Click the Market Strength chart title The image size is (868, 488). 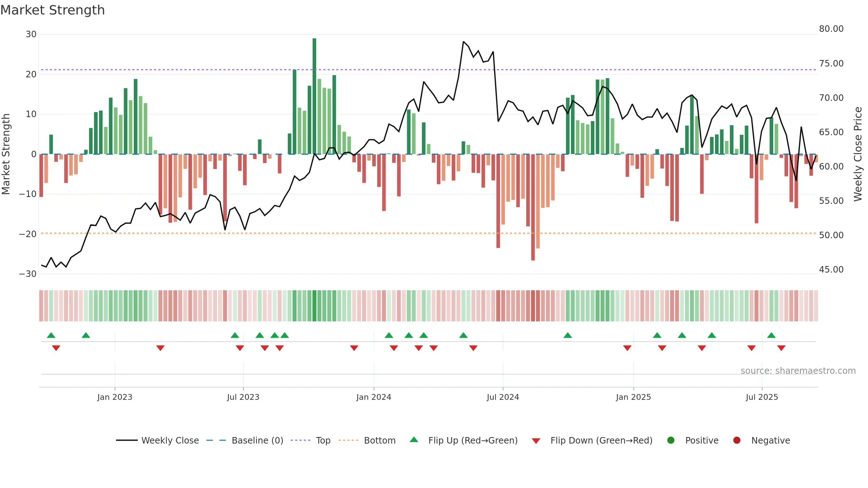pos(53,10)
